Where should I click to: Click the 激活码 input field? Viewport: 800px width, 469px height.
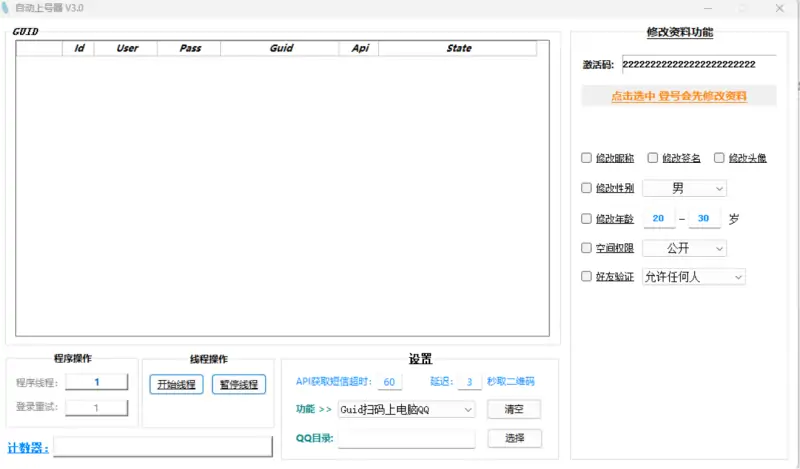pos(698,64)
